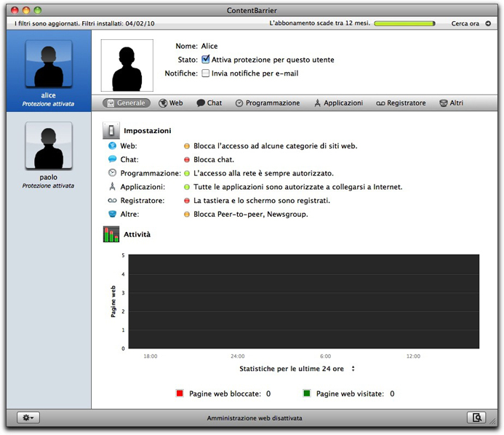Screen dimensions: 504x435
Task: Click the Programmazione clock icon in settings
Action: point(112,172)
